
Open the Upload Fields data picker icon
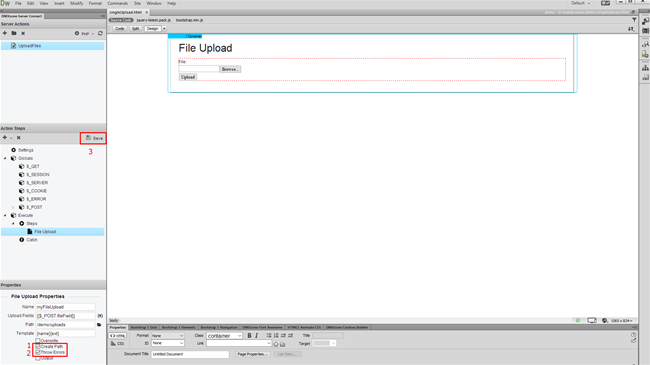point(100,316)
